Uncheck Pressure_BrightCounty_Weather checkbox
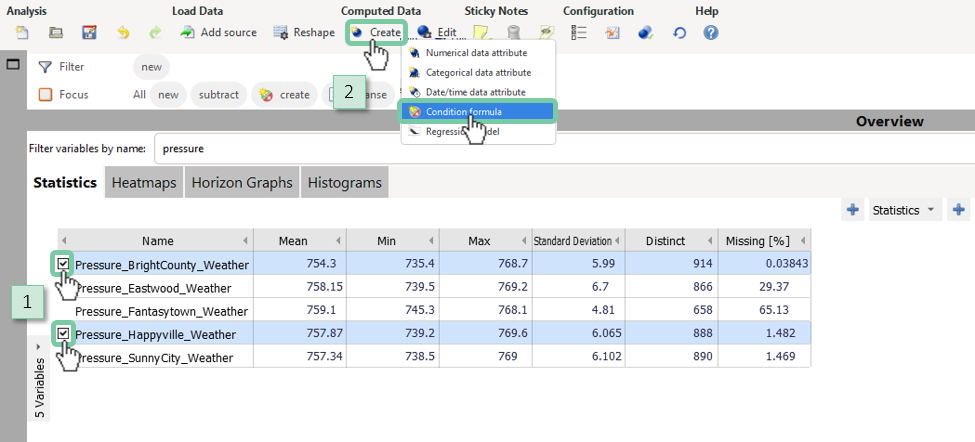975x442 pixels. tap(64, 264)
